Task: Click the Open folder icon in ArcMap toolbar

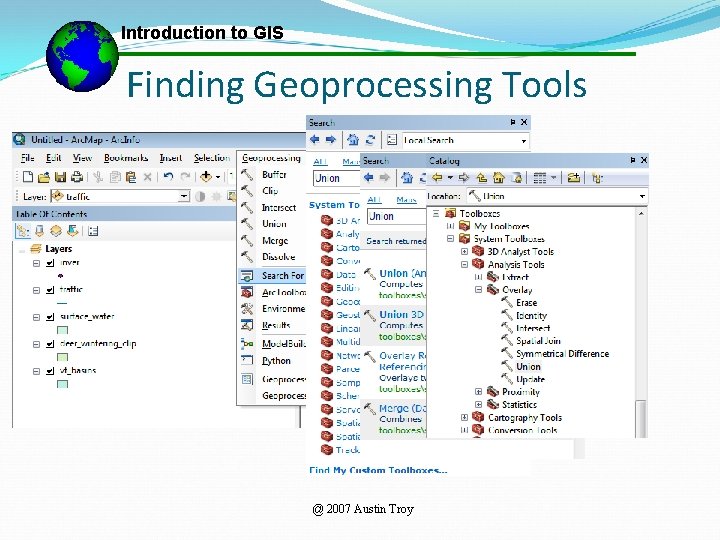Action: 44,177
